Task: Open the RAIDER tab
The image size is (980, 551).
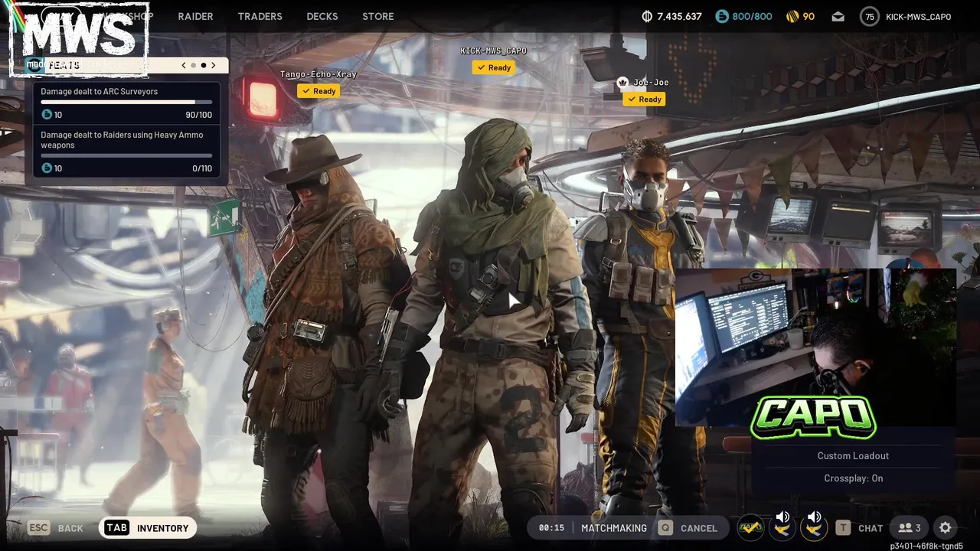Action: [x=195, y=16]
